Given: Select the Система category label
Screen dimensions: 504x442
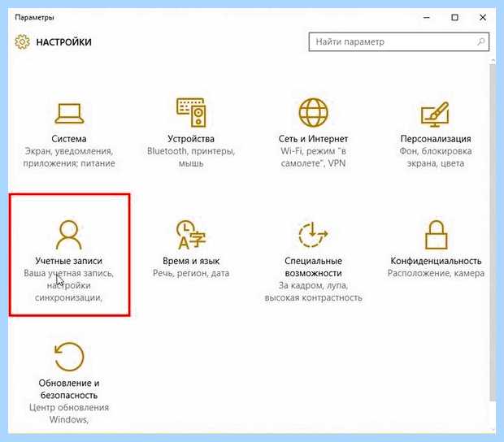Looking at the screenshot, I should pos(69,139).
